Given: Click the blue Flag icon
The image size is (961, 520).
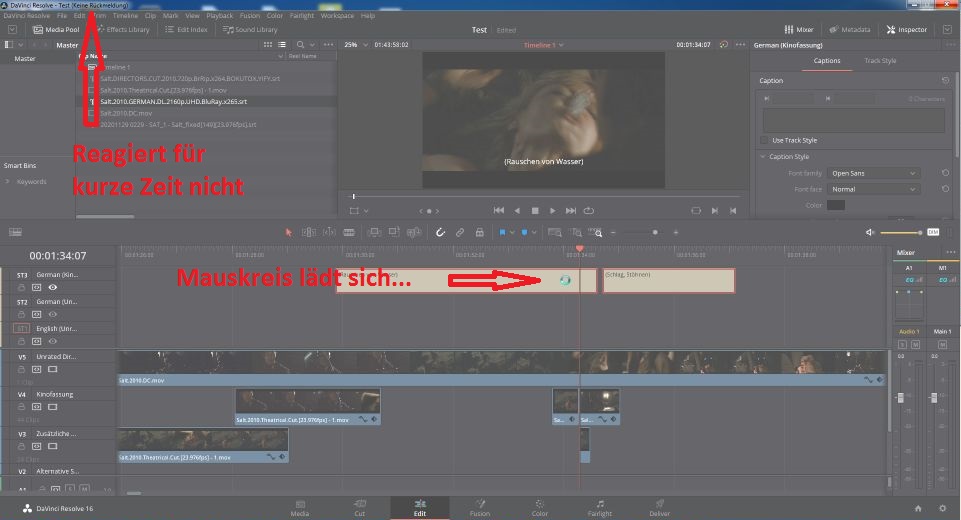Looking at the screenshot, I should [x=503, y=232].
